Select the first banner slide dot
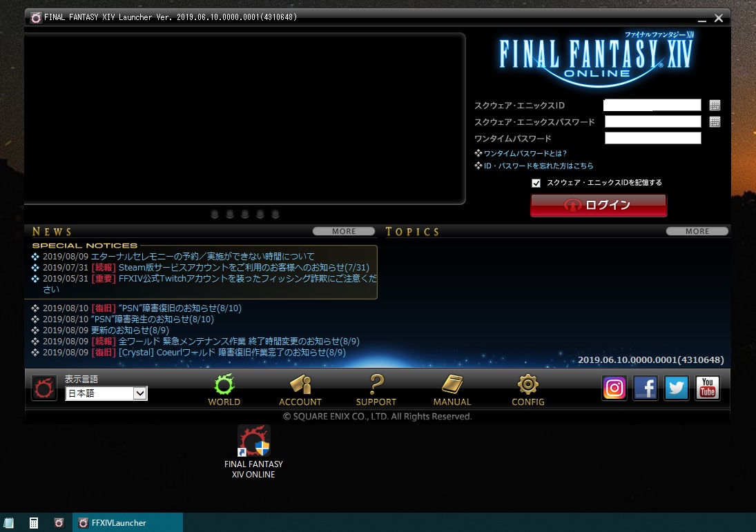Image resolution: width=756 pixels, height=532 pixels. (x=215, y=214)
